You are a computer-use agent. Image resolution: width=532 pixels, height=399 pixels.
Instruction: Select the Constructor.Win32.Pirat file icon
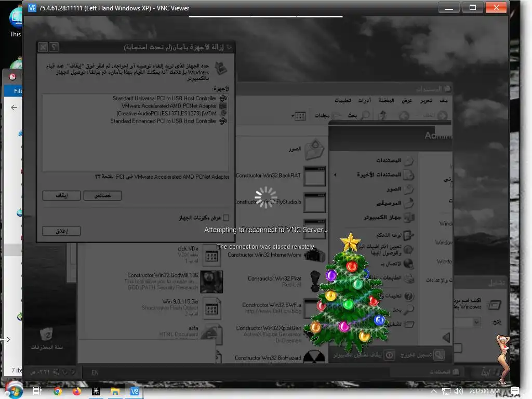(x=315, y=281)
